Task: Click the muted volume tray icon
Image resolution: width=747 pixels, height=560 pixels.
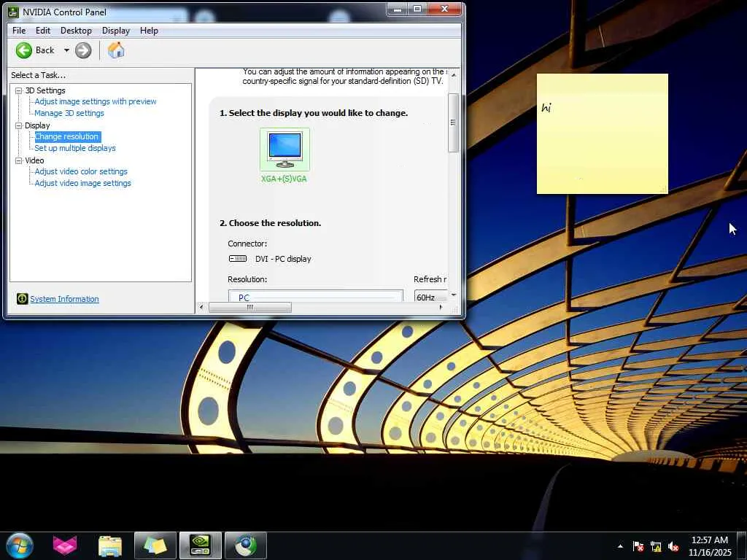Action: (x=673, y=546)
